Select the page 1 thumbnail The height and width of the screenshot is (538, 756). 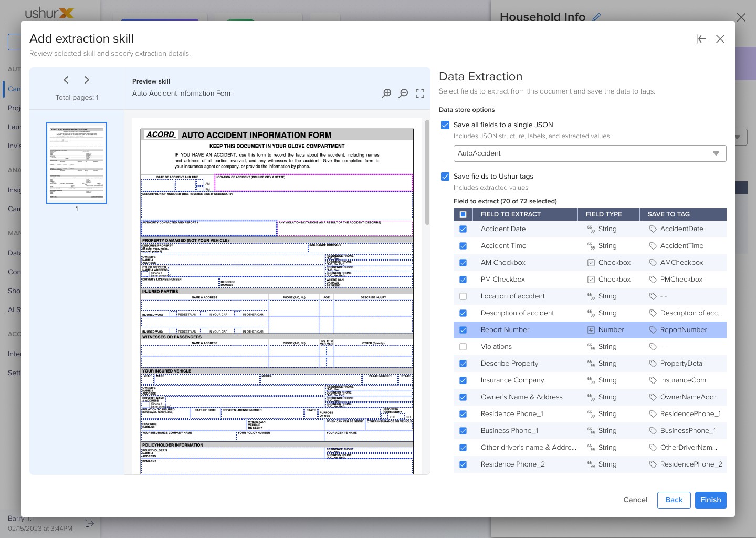click(77, 163)
